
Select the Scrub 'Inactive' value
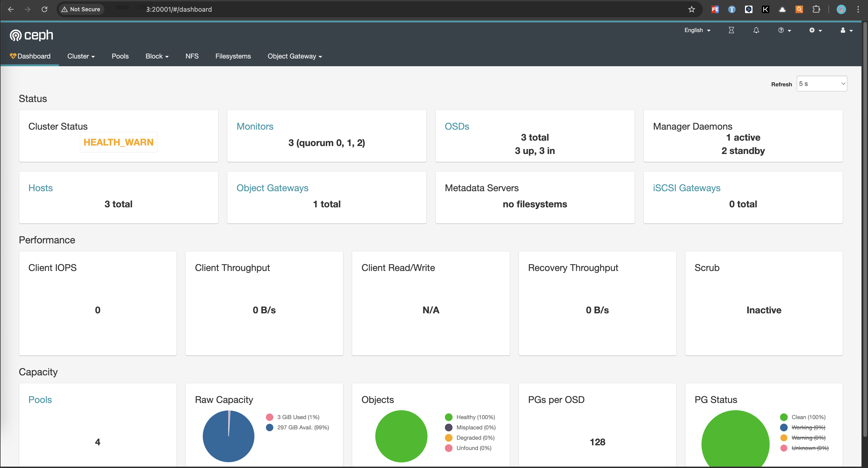tap(764, 310)
